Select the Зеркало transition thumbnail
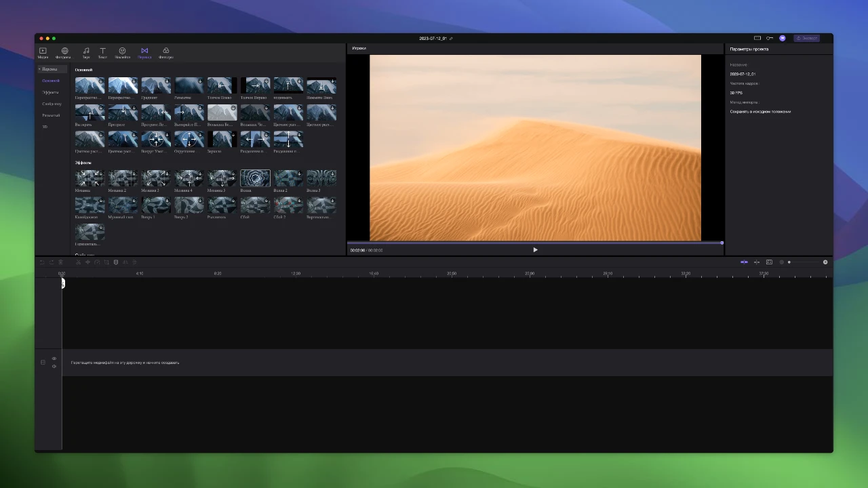This screenshot has width=868, height=488. pos(222,140)
